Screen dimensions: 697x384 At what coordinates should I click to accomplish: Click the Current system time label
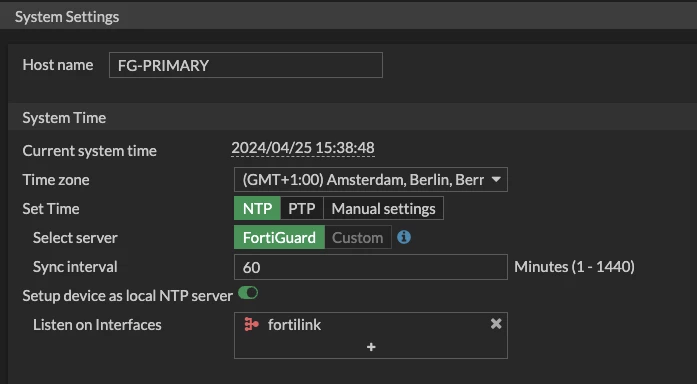[89, 151]
